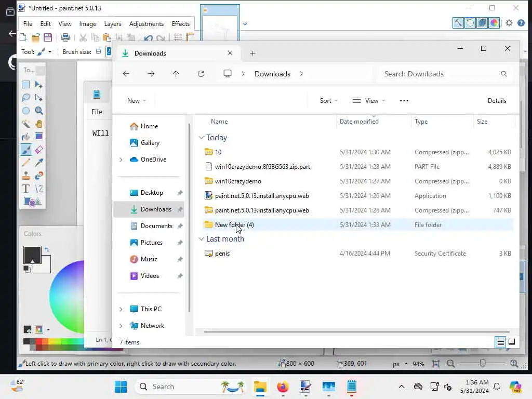532x399 pixels.
Task: Select the Lasso Select tool
Action: (x=26, y=98)
